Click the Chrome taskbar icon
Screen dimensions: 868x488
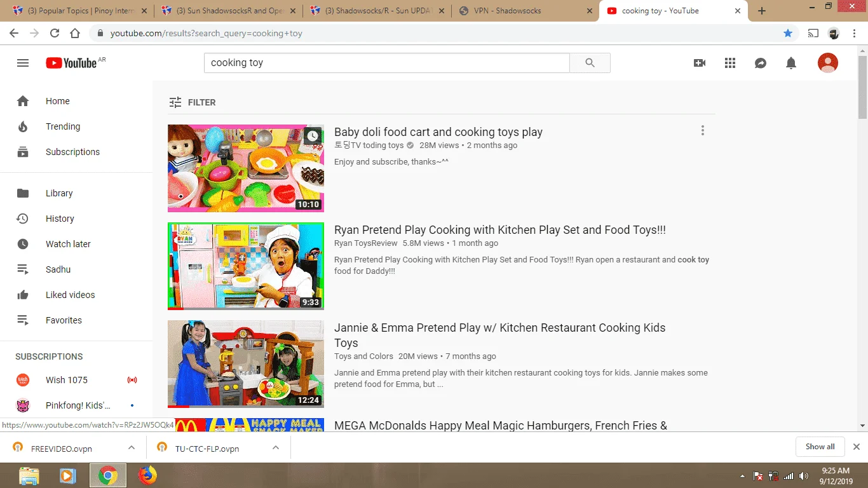coord(108,475)
